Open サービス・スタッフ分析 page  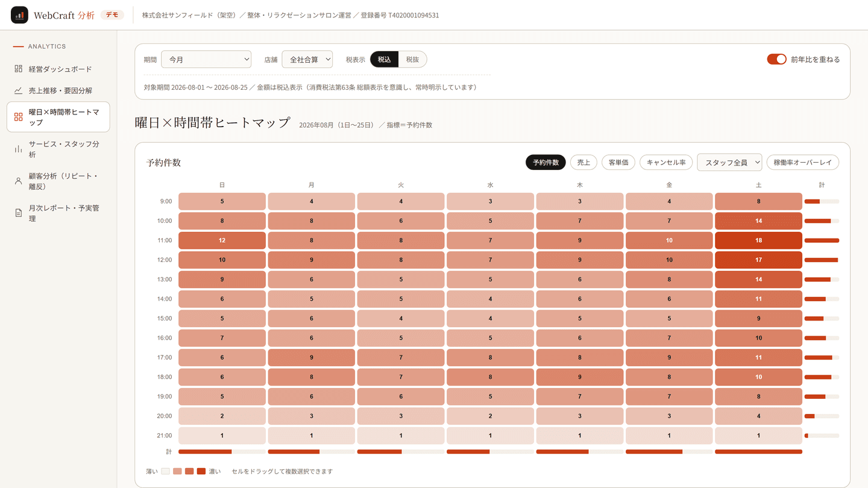tap(58, 149)
